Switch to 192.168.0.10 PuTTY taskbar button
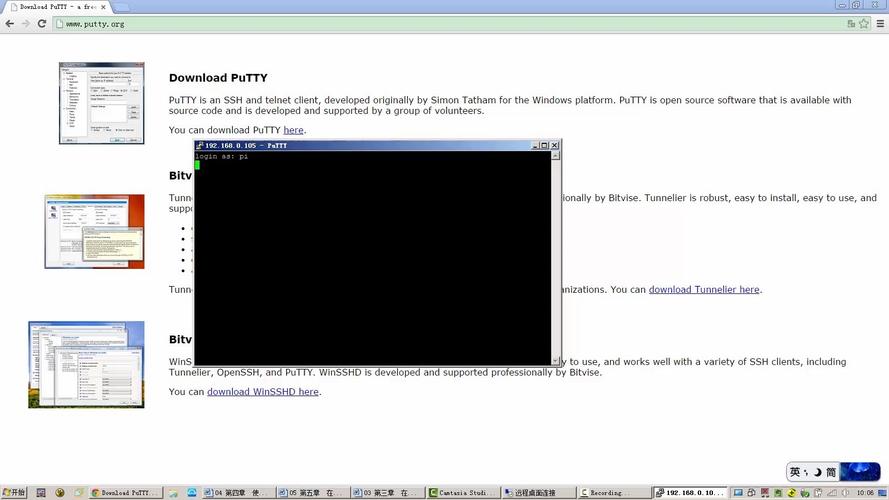This screenshot has width=889, height=500. click(x=689, y=493)
